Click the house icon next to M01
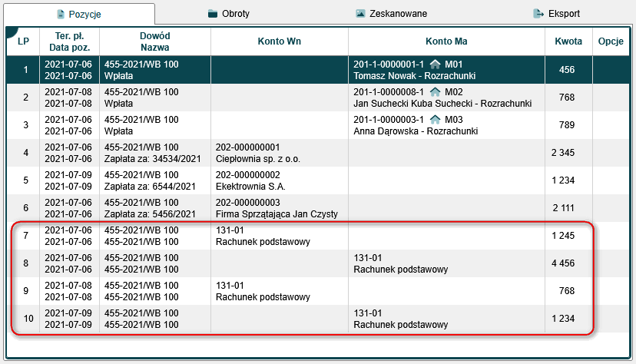 (x=435, y=65)
